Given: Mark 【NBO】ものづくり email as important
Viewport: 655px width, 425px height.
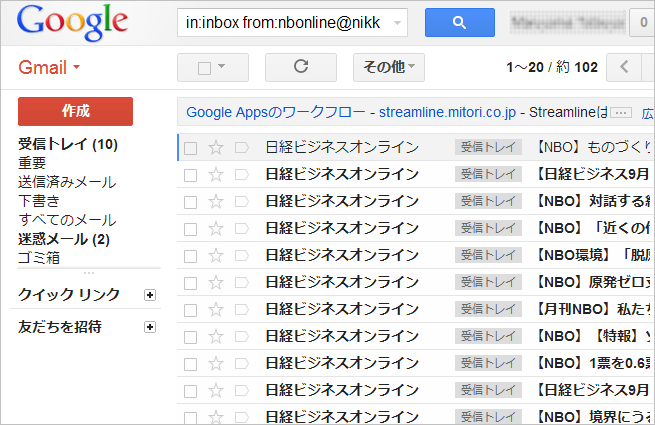Looking at the screenshot, I should coord(241,148).
